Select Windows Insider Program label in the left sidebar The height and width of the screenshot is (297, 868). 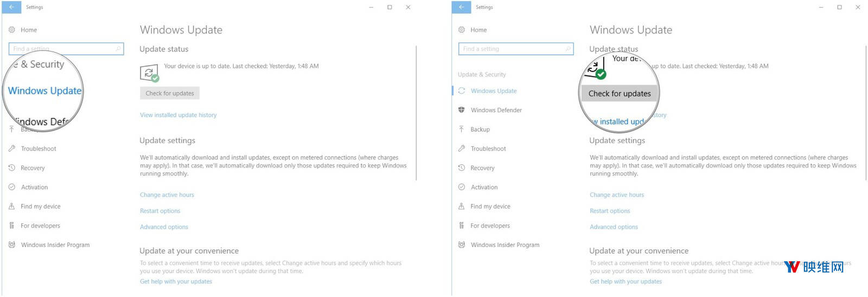coord(55,245)
